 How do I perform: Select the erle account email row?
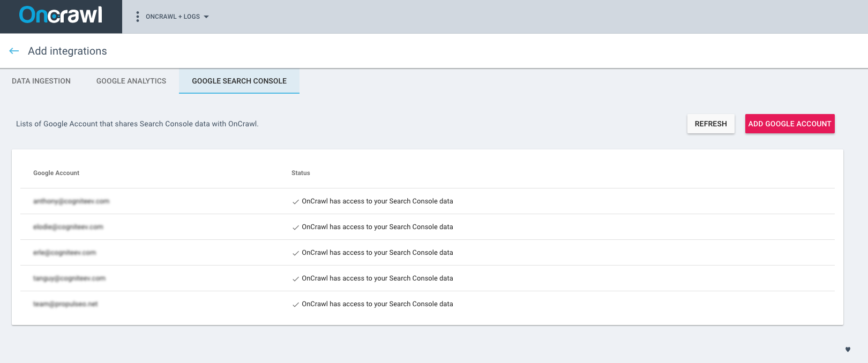(428, 253)
